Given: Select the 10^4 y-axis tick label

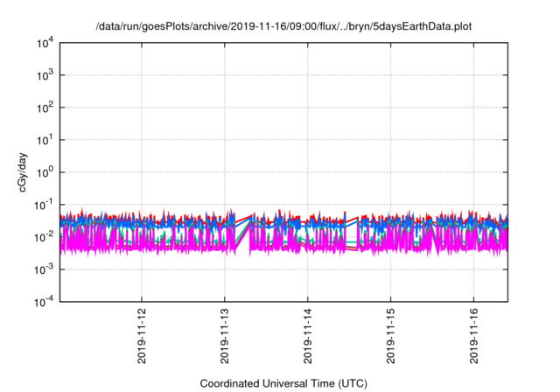Looking at the screenshot, I should click(46, 43).
